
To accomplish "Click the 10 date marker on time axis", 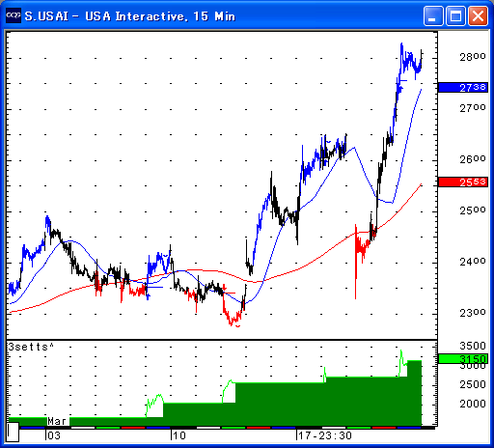I will point(178,435).
